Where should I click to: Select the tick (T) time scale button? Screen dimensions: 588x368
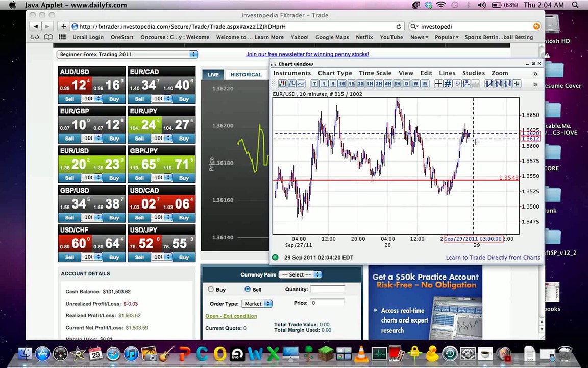coord(315,84)
